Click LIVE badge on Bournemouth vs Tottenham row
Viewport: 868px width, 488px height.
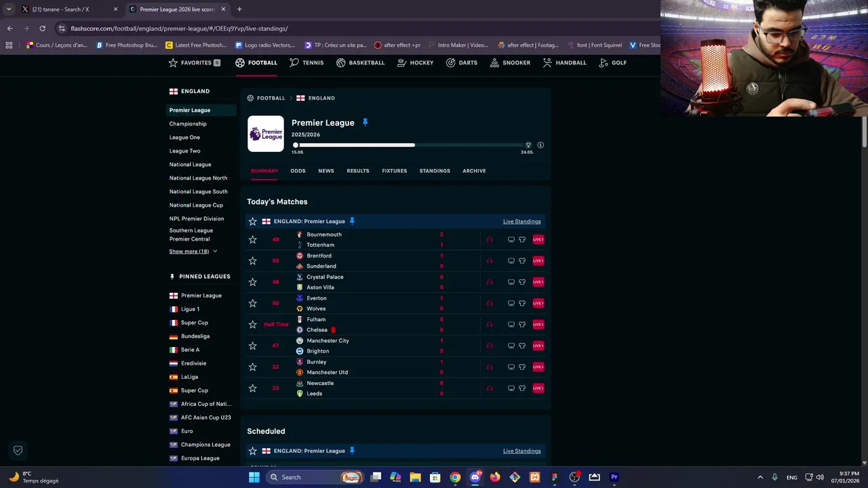[538, 239]
